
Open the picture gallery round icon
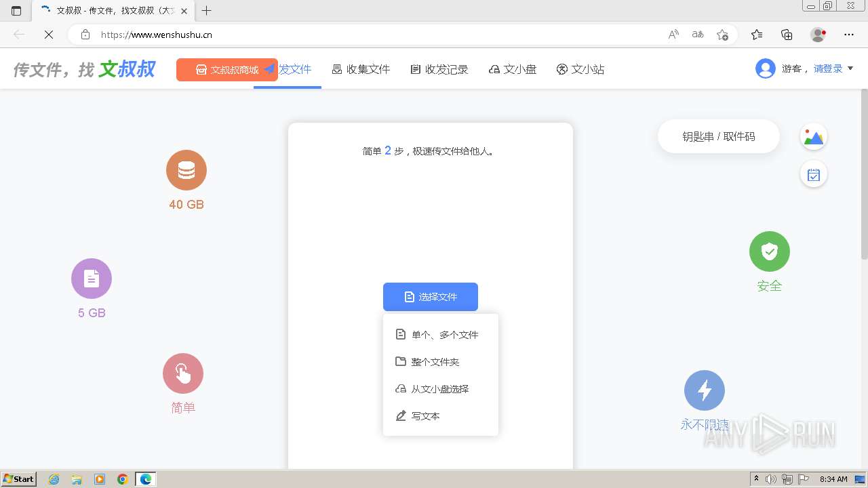click(814, 137)
